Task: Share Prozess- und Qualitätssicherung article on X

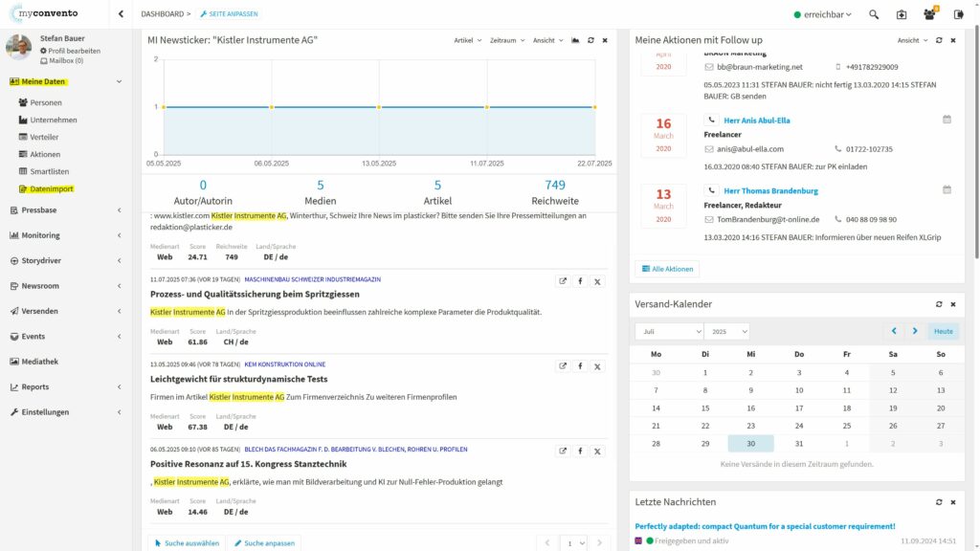Action: 597,281
